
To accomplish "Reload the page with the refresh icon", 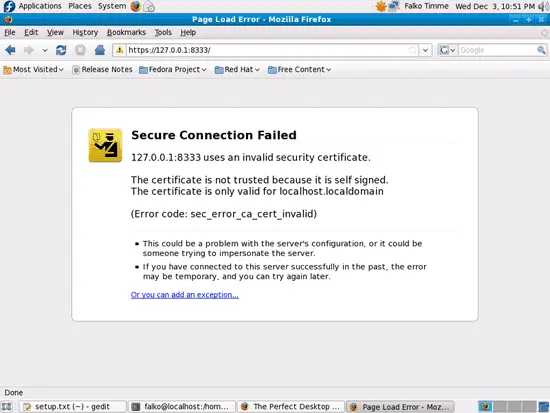I will [61, 50].
